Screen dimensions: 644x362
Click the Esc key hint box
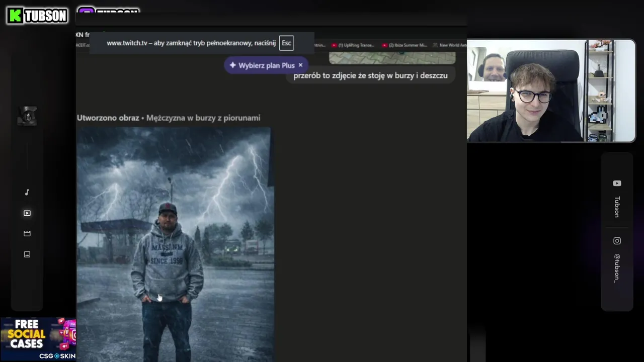[x=286, y=43]
